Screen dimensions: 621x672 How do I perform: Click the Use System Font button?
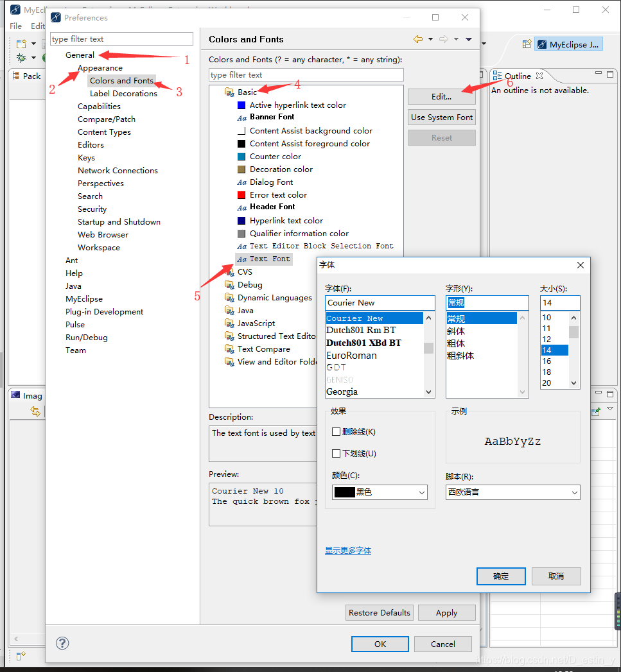point(442,117)
